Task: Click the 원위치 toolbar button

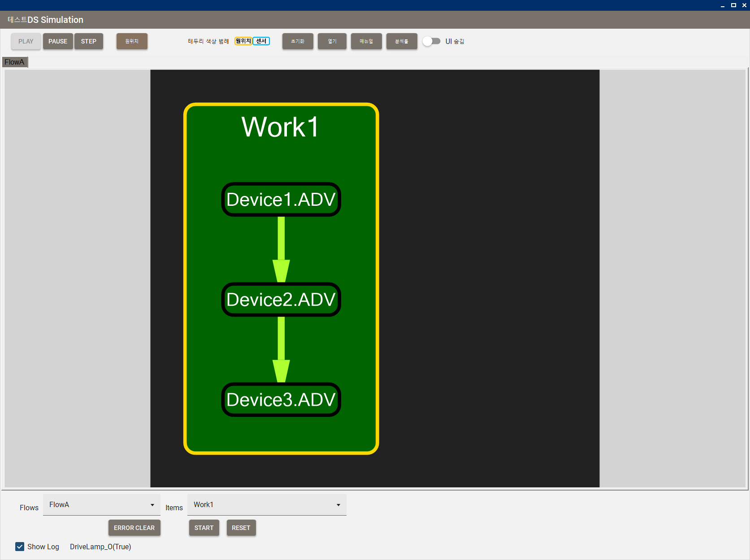Action: (x=132, y=41)
